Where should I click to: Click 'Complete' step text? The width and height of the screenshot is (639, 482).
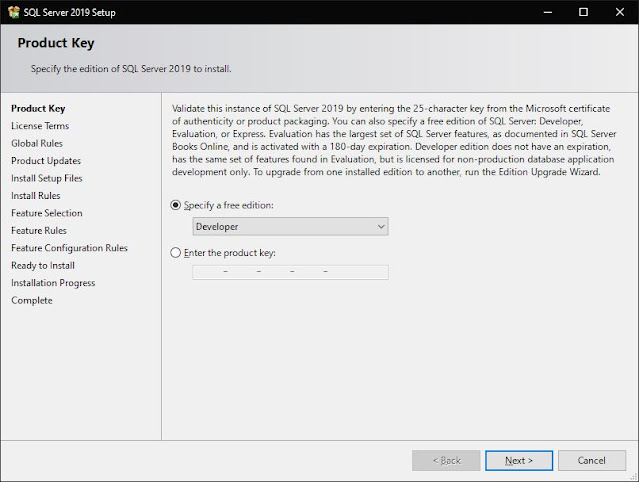coord(32,300)
